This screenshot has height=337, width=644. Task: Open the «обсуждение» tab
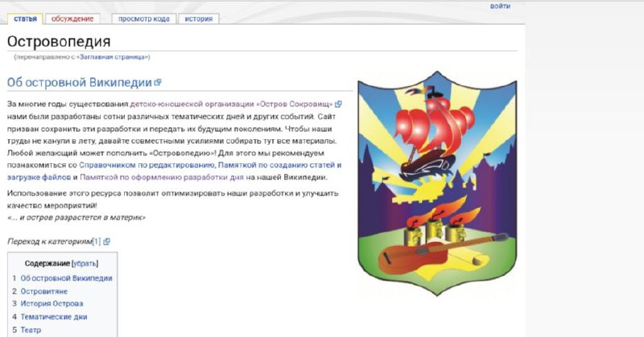[x=71, y=18]
